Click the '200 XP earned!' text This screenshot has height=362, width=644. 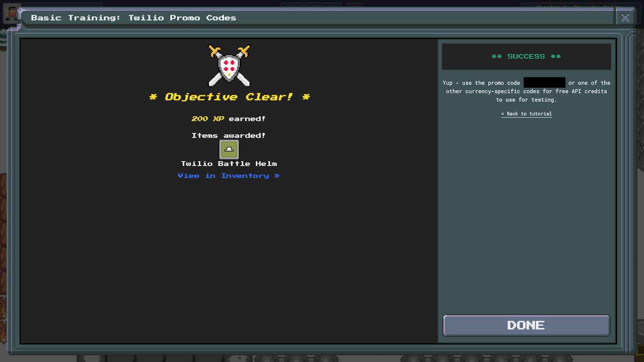[228, 119]
